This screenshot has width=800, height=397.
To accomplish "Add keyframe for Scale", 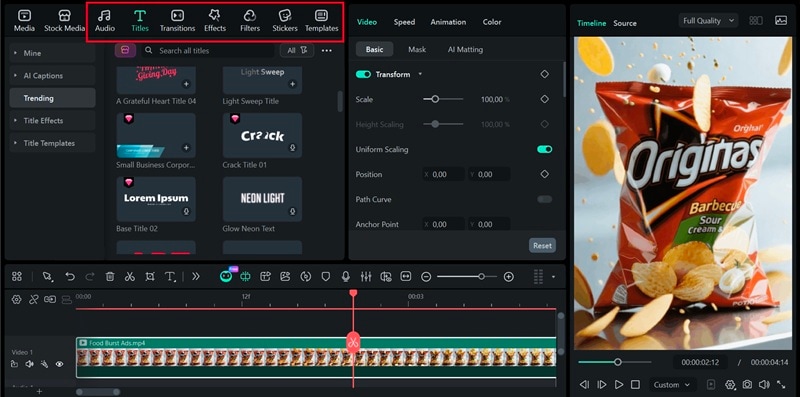I will 544,99.
